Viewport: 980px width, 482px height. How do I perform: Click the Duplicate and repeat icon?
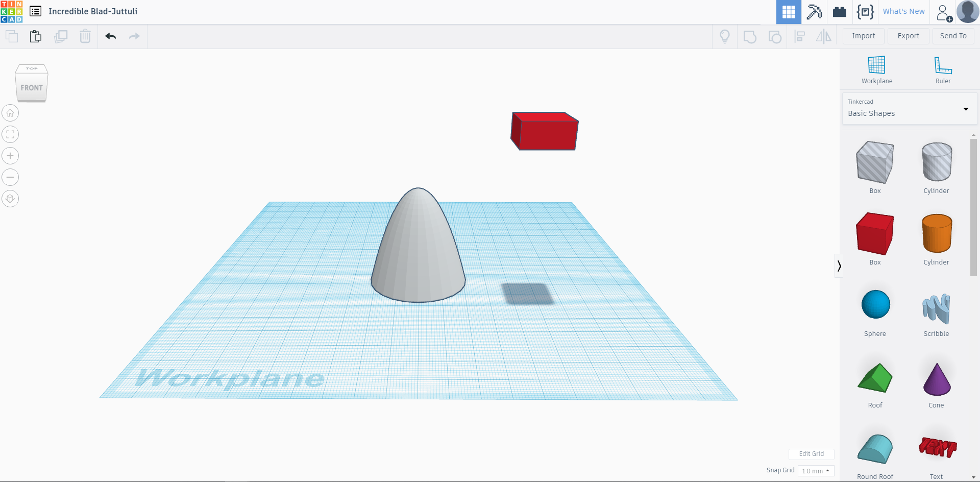coord(61,36)
